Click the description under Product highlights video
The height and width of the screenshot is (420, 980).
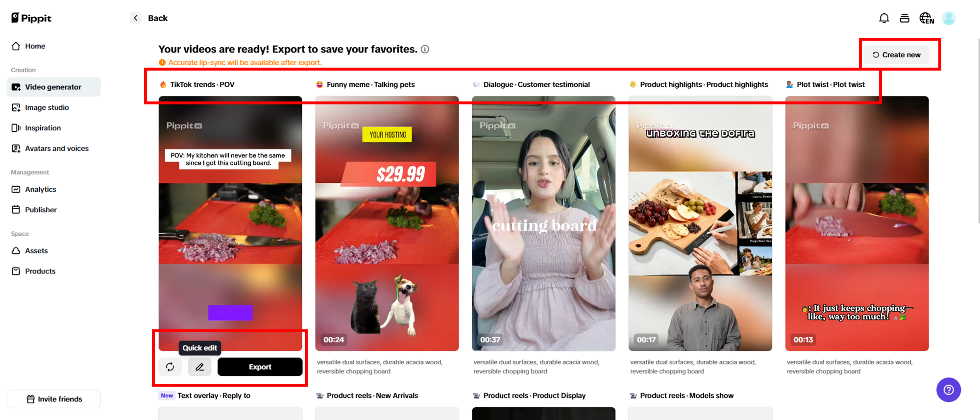tap(693, 367)
